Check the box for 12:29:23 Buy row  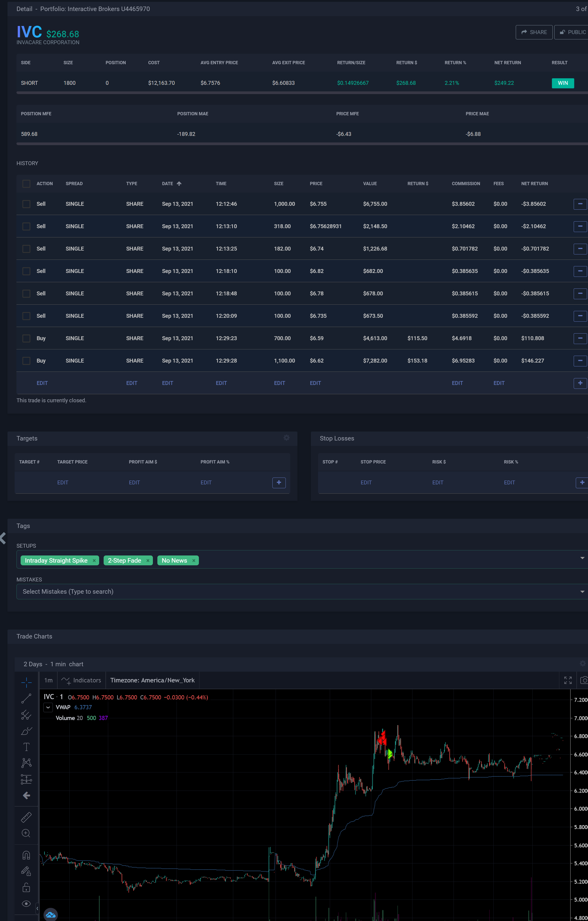[x=26, y=338]
